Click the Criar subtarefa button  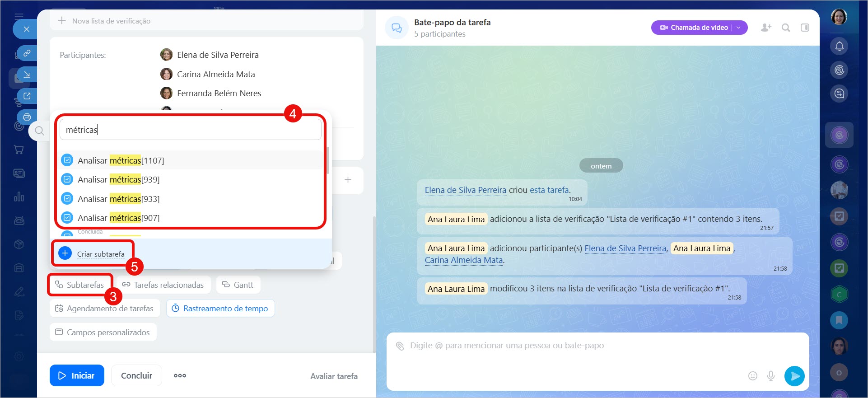(x=93, y=254)
